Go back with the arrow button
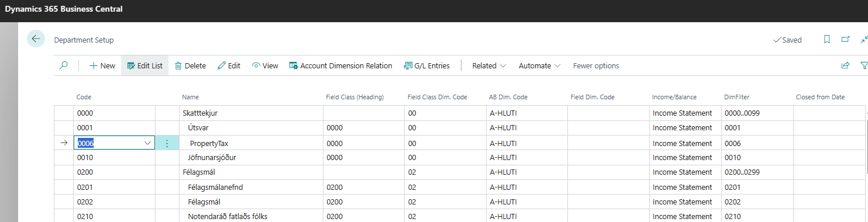The height and width of the screenshot is (222, 868). pos(36,39)
